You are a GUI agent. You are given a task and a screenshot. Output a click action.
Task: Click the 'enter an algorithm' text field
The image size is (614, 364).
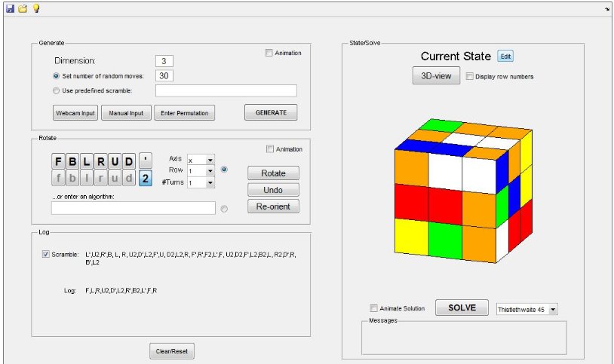pyautogui.click(x=134, y=208)
